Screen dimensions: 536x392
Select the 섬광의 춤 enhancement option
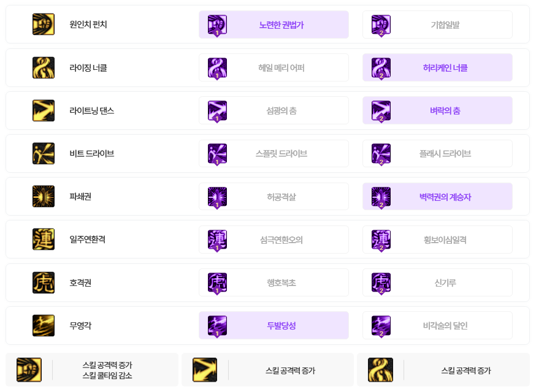[274, 111]
